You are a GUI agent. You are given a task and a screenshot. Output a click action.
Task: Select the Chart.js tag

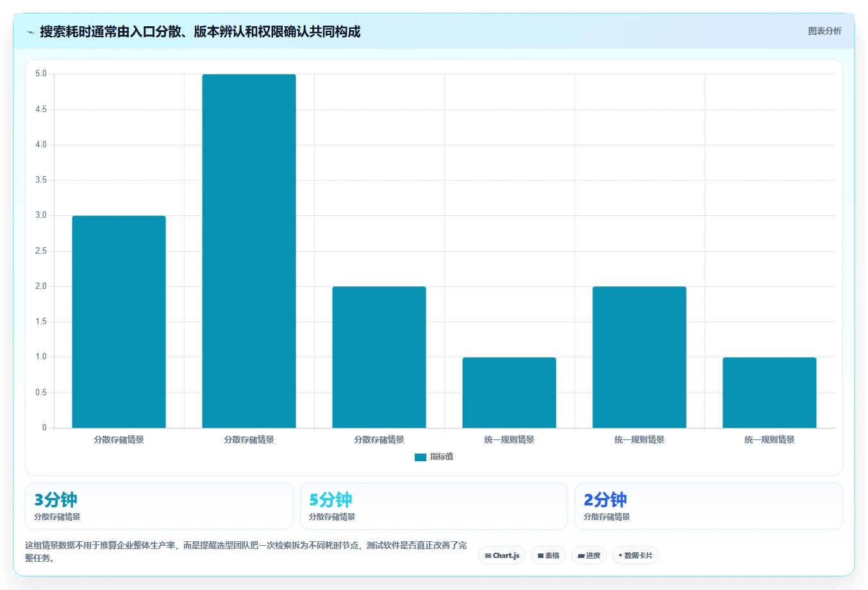[x=502, y=555]
